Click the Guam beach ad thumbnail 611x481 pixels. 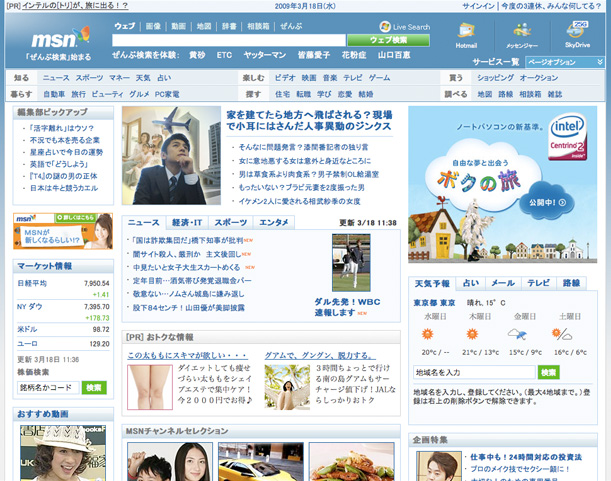(287, 387)
